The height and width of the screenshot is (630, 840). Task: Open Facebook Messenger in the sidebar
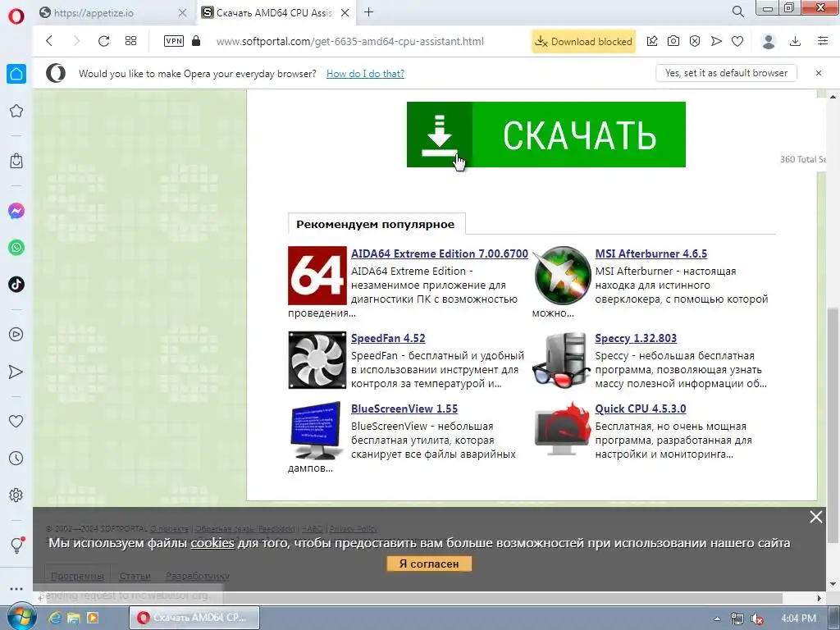(16, 211)
